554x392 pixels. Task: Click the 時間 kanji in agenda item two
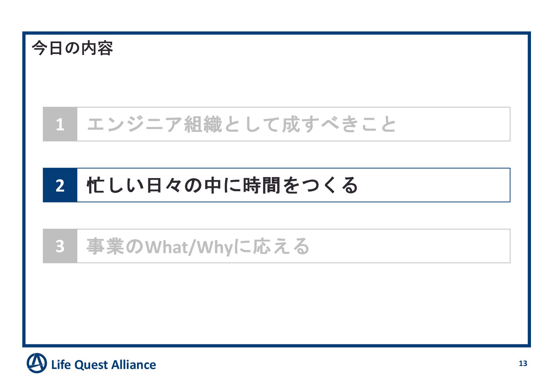(262, 185)
